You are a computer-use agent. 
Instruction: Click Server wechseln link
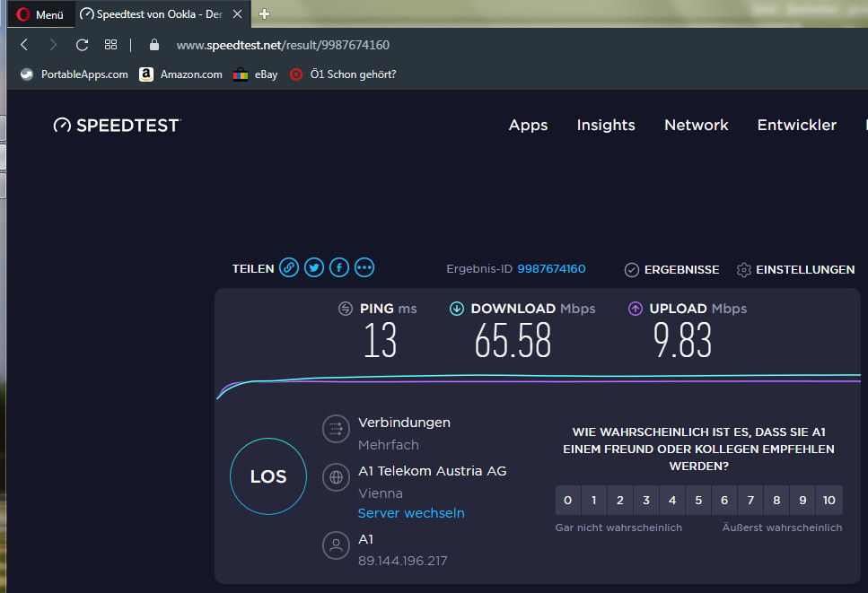(x=411, y=513)
